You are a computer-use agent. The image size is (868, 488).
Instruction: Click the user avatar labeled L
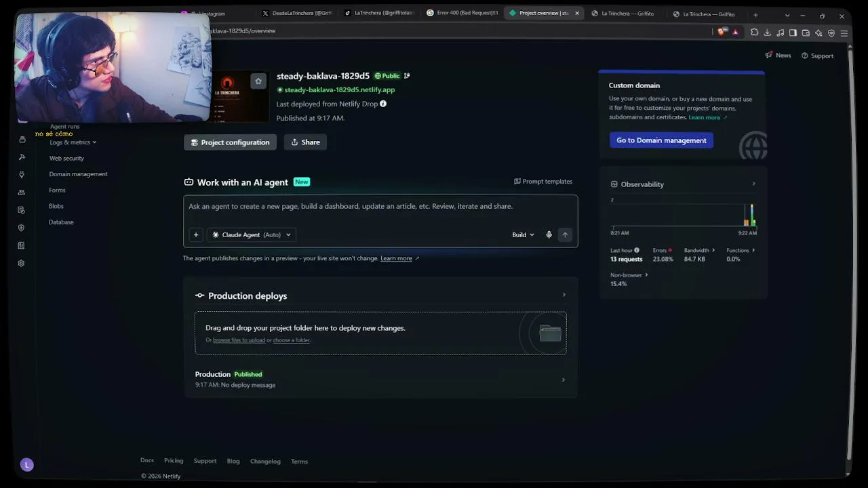pyautogui.click(x=27, y=465)
